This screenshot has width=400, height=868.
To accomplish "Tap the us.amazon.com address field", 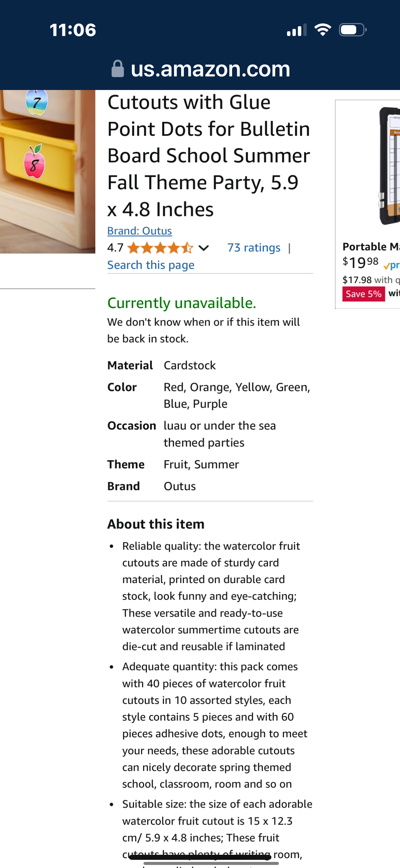I will [x=210, y=69].
